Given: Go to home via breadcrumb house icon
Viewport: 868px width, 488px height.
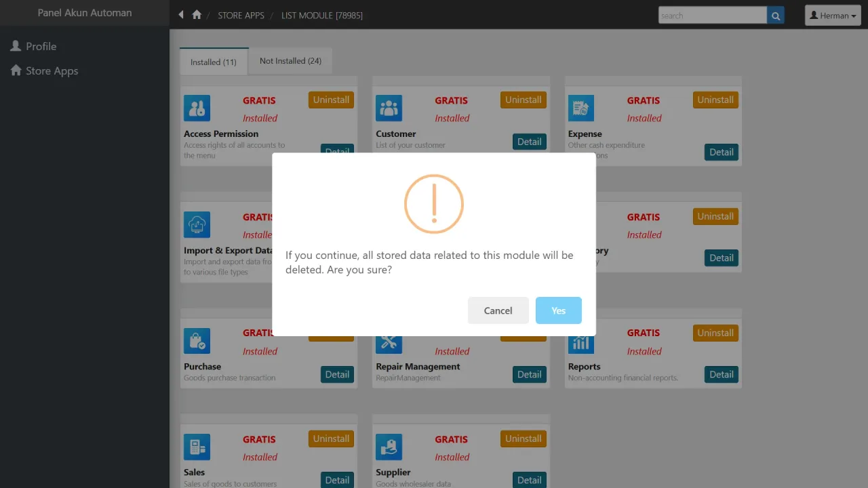Looking at the screenshot, I should 197,15.
